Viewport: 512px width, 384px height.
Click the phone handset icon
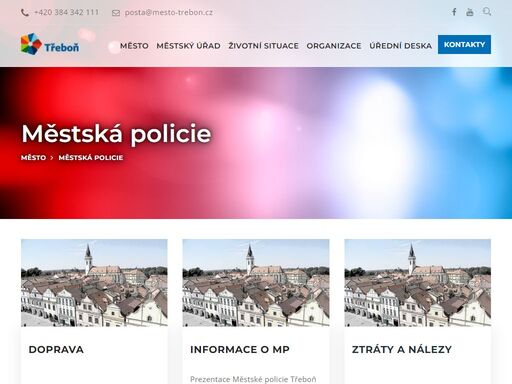click(x=25, y=13)
